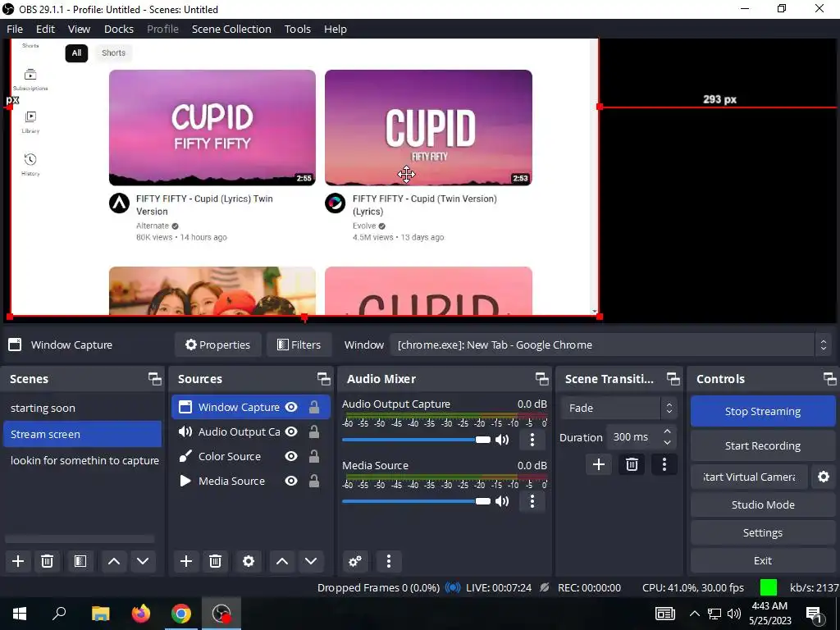Increase transition duration with up arrow
This screenshot has height=630, width=840.
(667, 431)
